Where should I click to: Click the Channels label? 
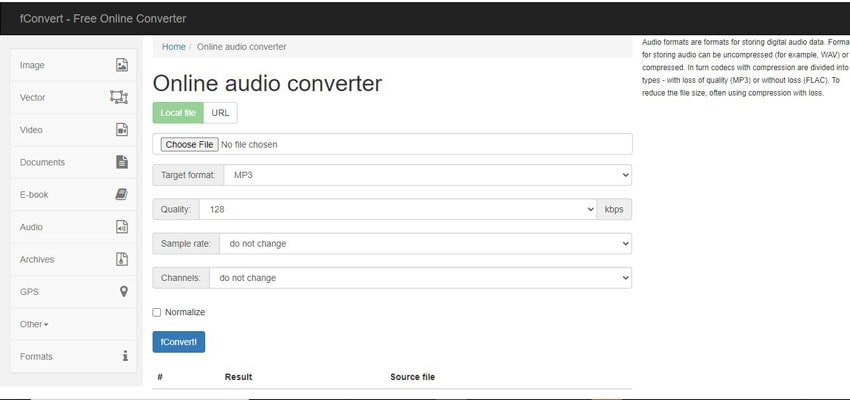tap(181, 278)
